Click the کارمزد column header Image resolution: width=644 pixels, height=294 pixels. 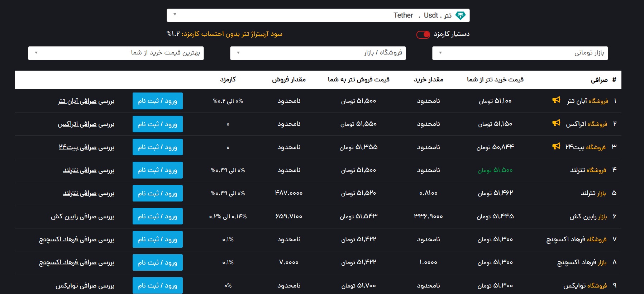228,80
